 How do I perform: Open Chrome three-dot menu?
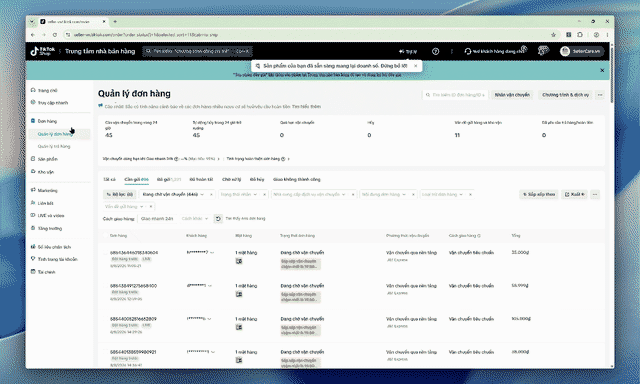(x=607, y=35)
